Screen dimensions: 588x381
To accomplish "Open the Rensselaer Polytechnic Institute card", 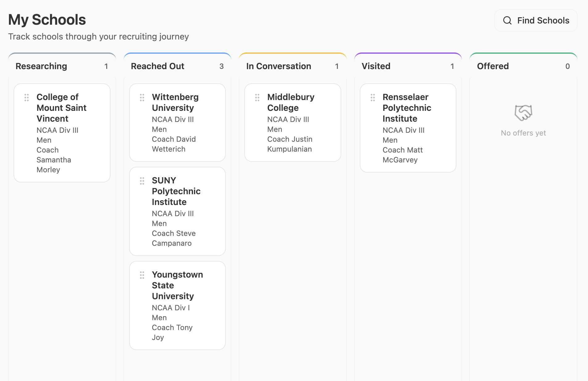I will tap(408, 128).
